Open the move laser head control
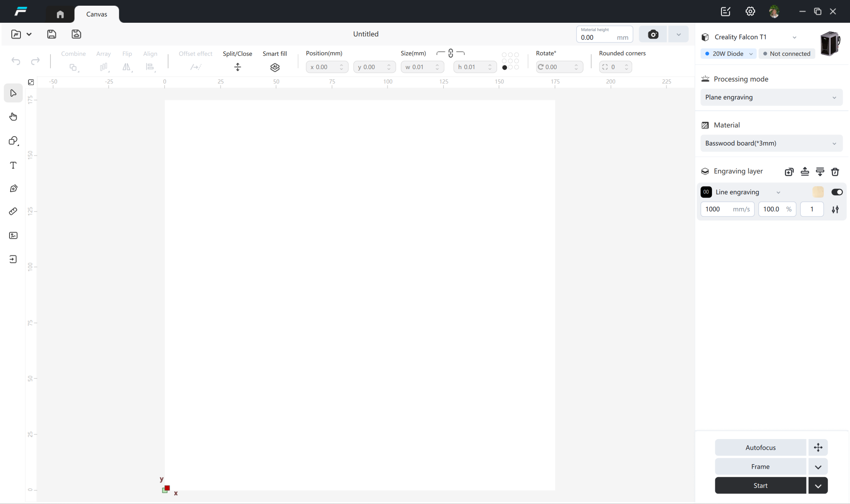 pyautogui.click(x=818, y=447)
